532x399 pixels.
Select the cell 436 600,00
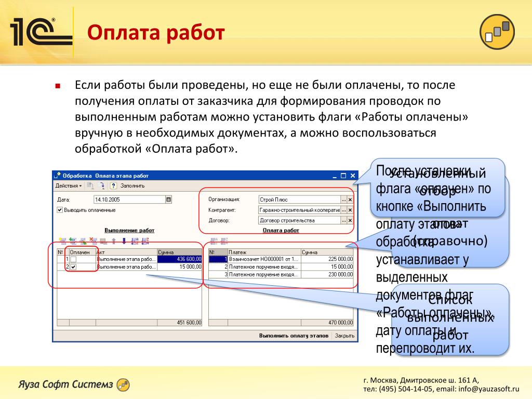[x=179, y=259]
